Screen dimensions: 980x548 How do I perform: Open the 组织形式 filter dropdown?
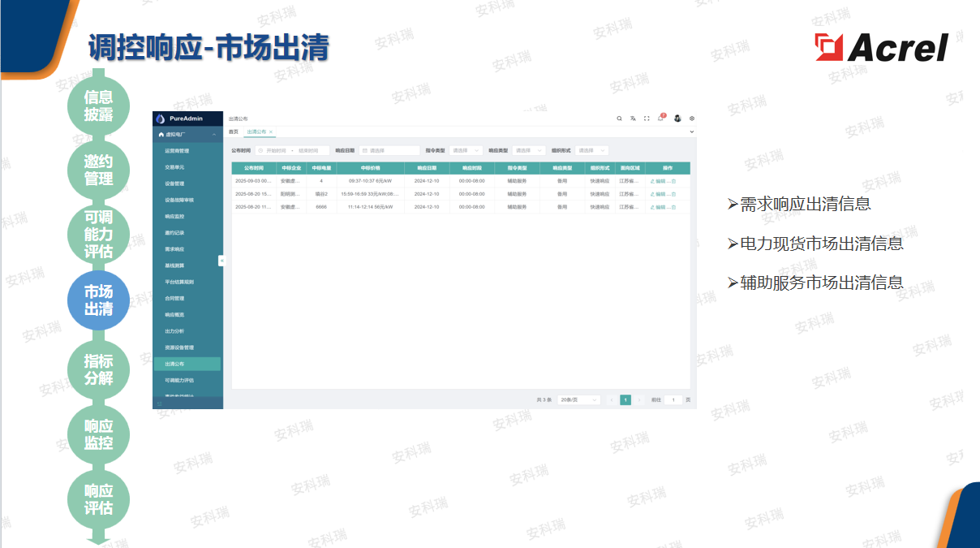591,150
